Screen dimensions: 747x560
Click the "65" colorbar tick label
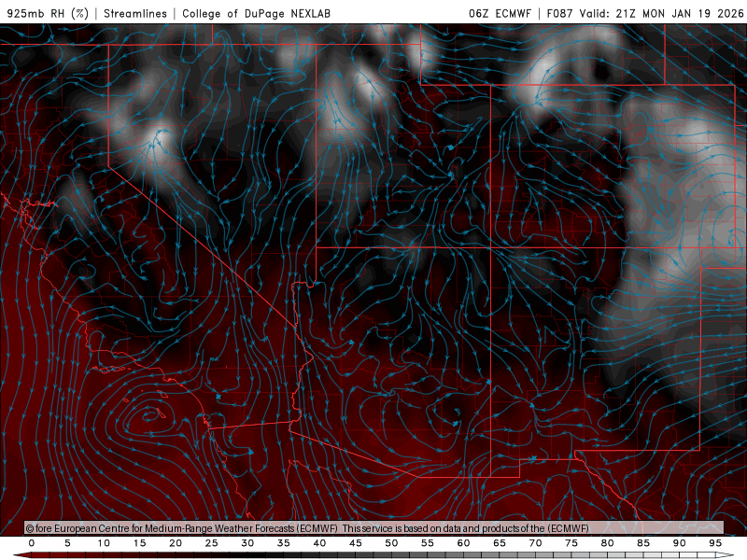pos(500,543)
